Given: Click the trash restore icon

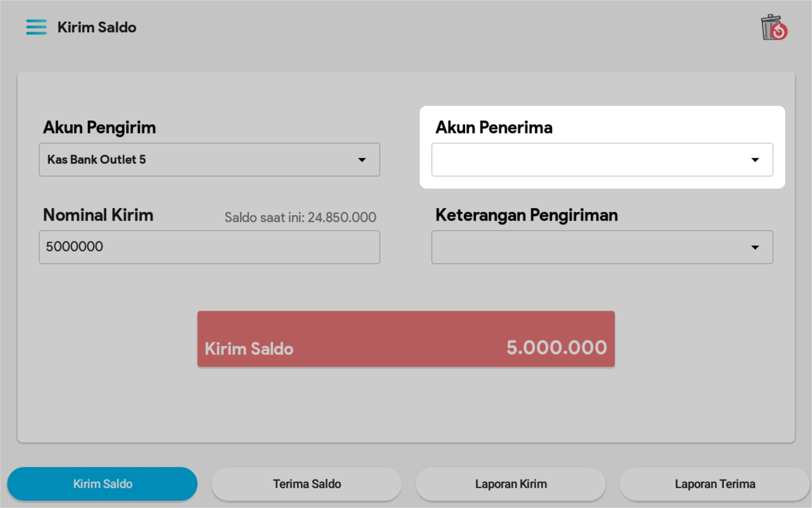Looking at the screenshot, I should (x=774, y=27).
